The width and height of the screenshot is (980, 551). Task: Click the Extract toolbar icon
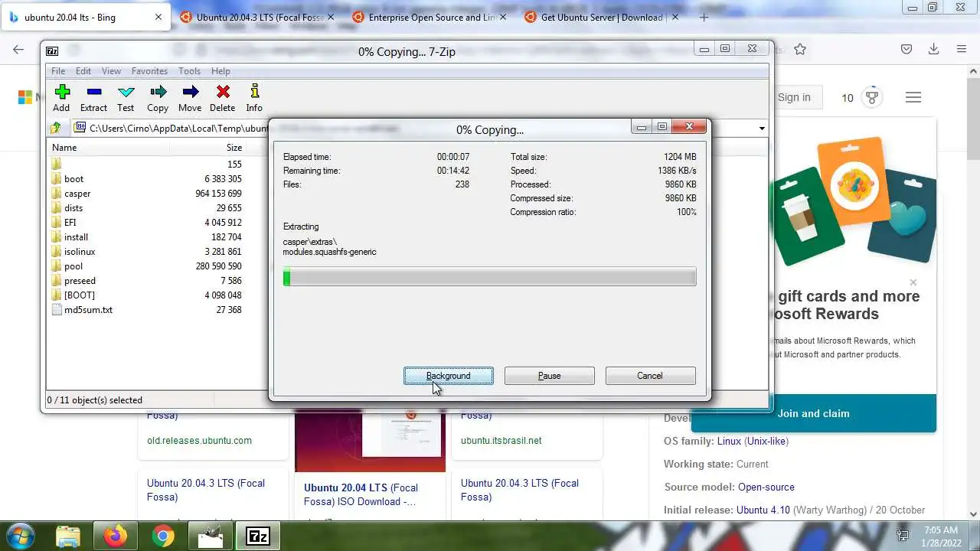pyautogui.click(x=93, y=98)
